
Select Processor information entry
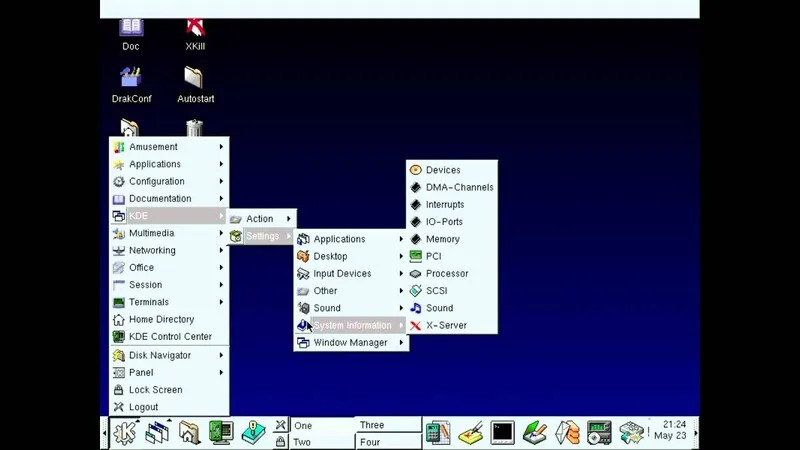(452, 274)
